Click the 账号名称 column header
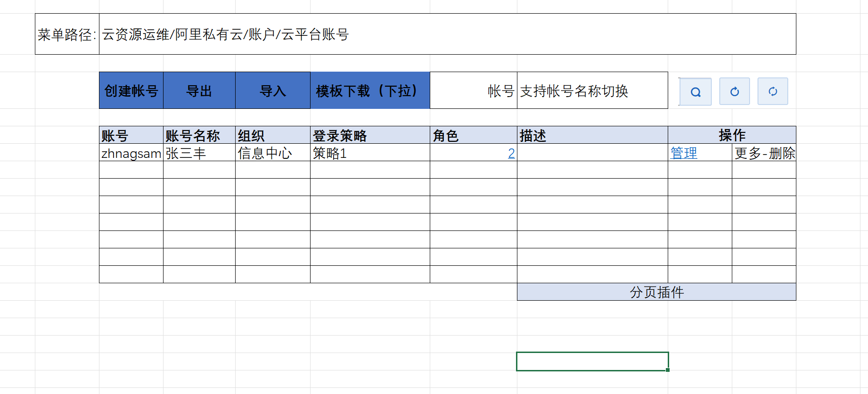This screenshot has height=394, width=868. (199, 135)
